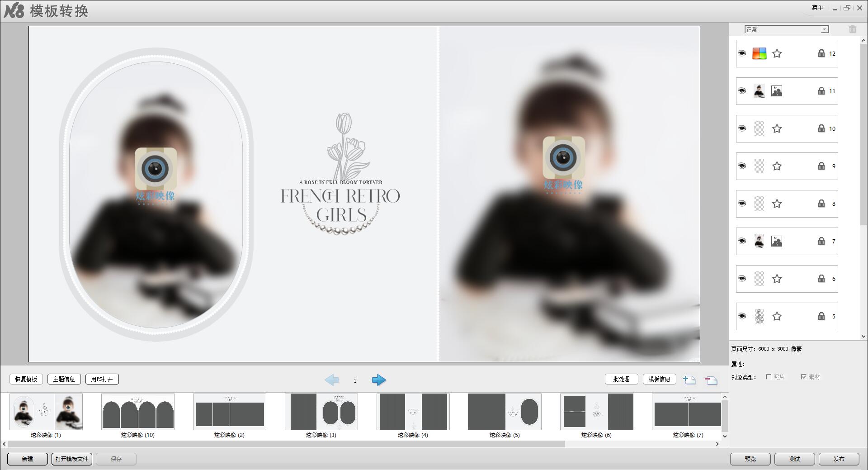868x470 pixels.
Task: Click the trash icon above layers
Action: [852, 29]
